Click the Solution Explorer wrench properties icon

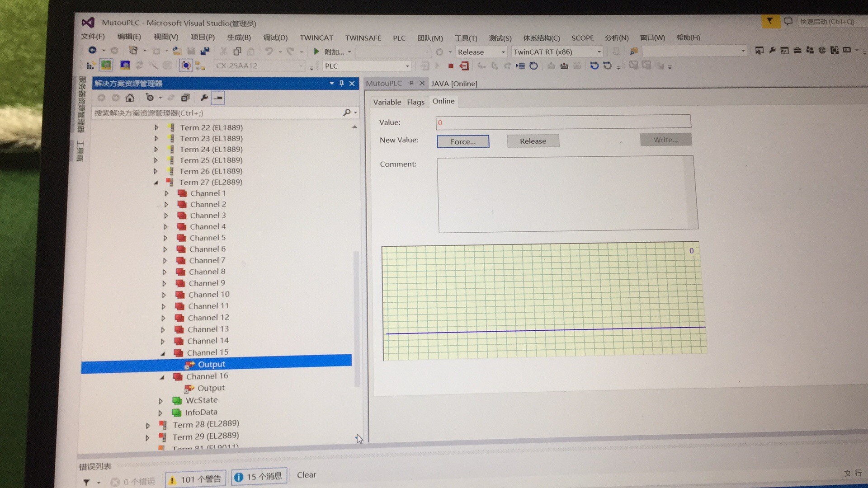(204, 98)
